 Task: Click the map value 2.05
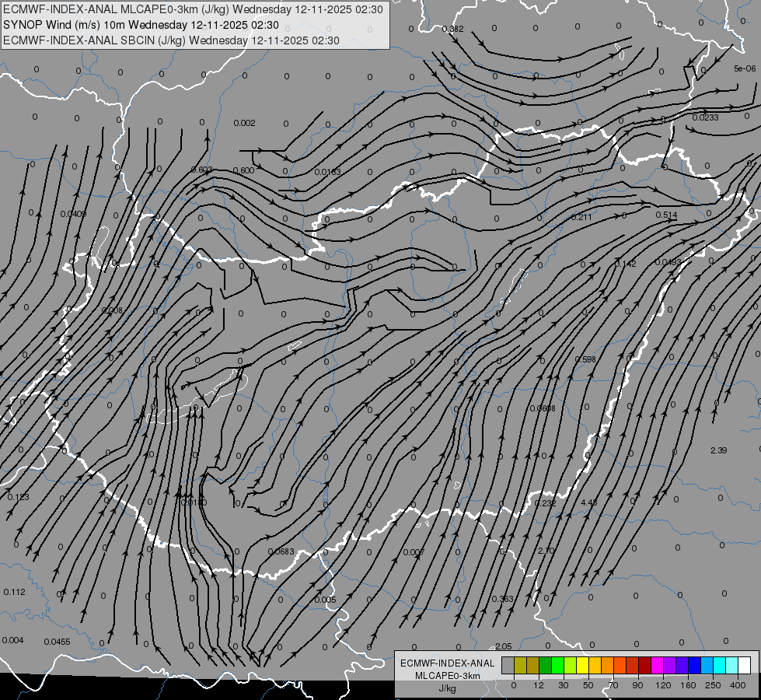[503, 646]
